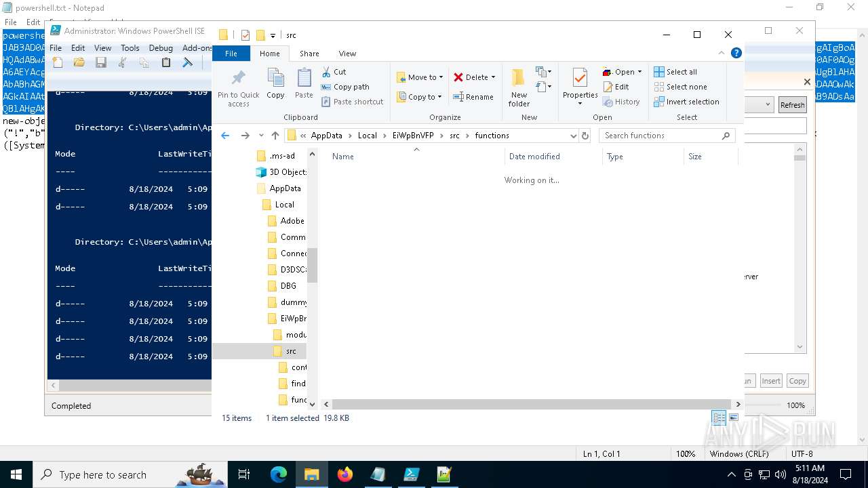Click the Copy ribbon icon
This screenshot has width=868, height=488.
click(275, 83)
